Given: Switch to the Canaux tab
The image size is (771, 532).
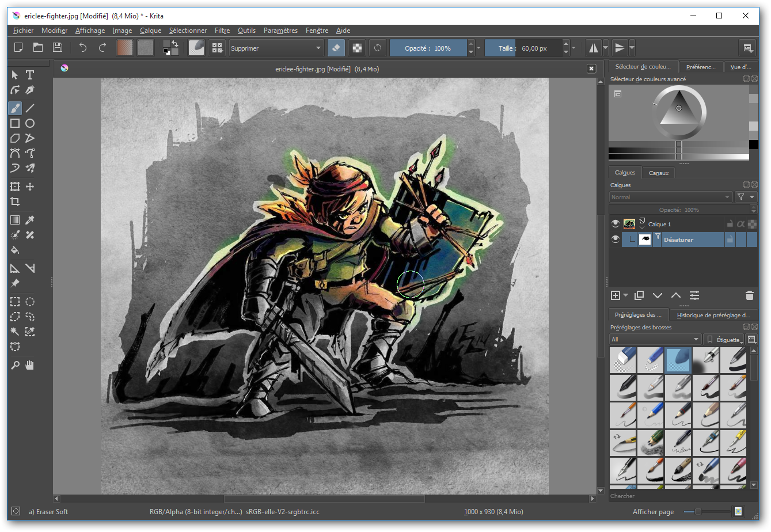Looking at the screenshot, I should coord(659,173).
